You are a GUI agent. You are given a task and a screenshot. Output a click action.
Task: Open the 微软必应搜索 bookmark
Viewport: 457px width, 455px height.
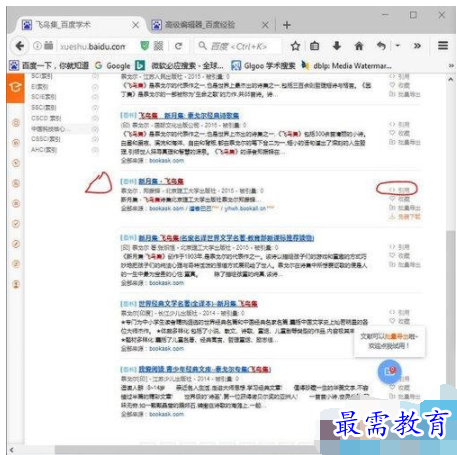pyautogui.click(x=179, y=66)
